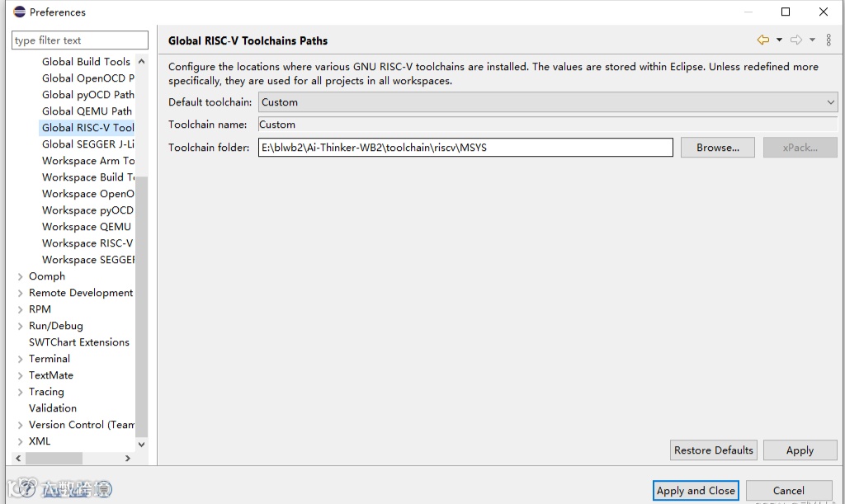
Task: Select Workspace RISC-V item
Action: pos(87,243)
